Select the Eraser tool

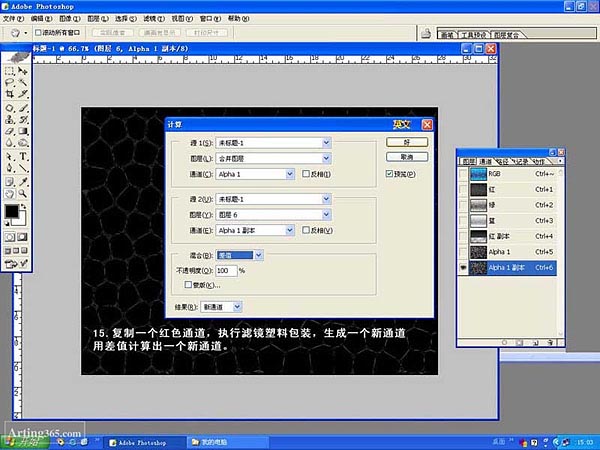10,131
